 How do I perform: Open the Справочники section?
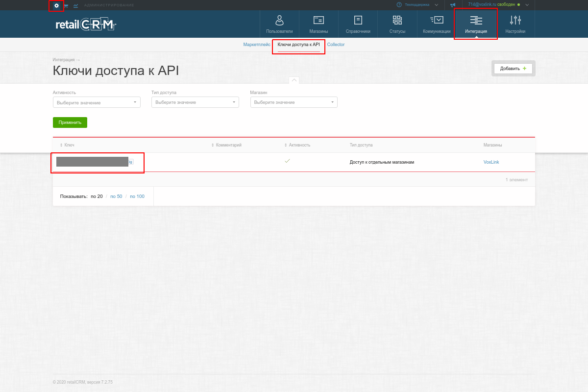click(358, 24)
